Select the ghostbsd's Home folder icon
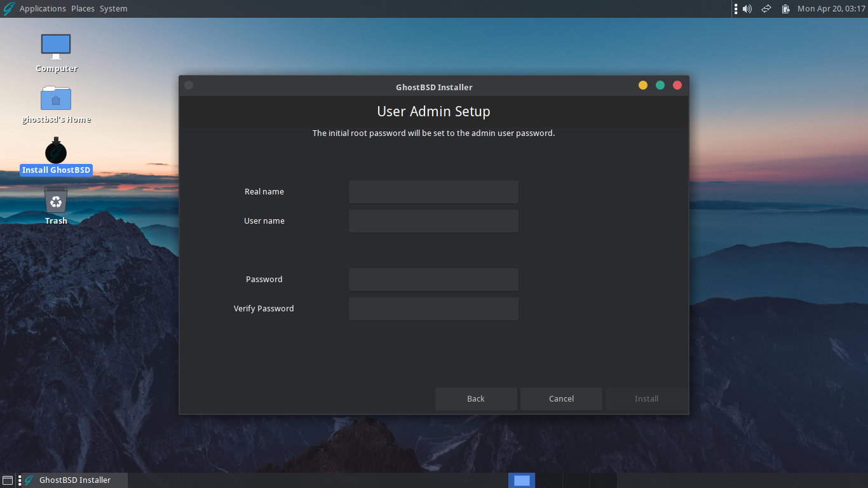The image size is (868, 488). coord(57,104)
